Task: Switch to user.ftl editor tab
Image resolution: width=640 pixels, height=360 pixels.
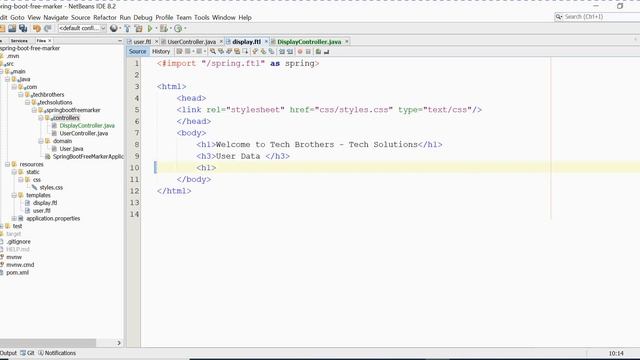Action: [142, 42]
